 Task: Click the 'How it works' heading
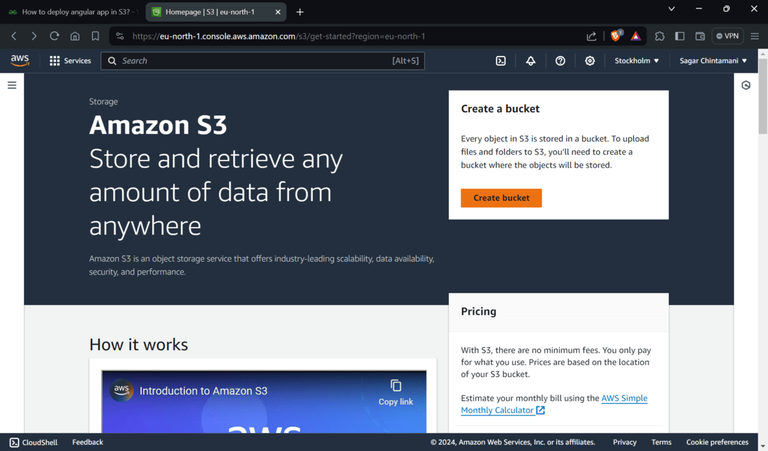tap(139, 345)
